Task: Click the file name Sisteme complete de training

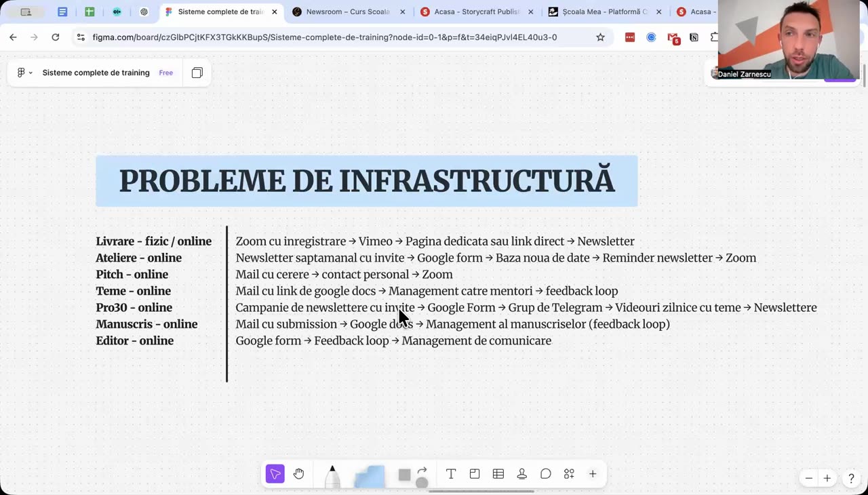Action: click(x=96, y=73)
